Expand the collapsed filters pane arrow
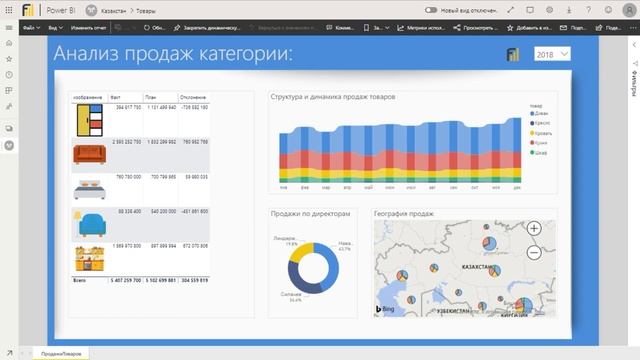The width and height of the screenshot is (640, 360). pos(634,45)
